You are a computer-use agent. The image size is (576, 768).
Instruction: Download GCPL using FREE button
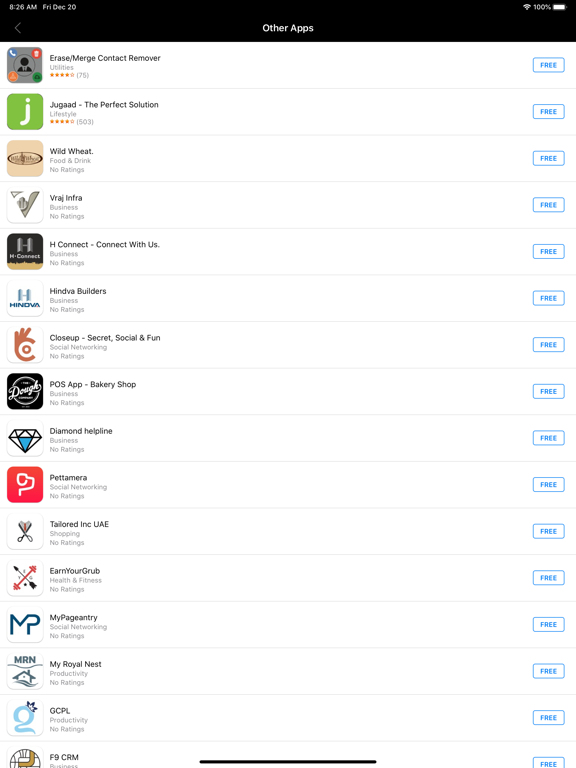pos(549,718)
